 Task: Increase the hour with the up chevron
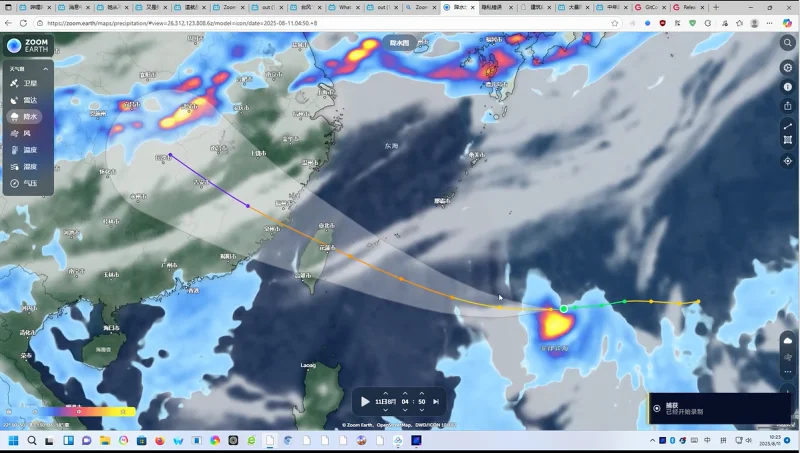pos(406,393)
